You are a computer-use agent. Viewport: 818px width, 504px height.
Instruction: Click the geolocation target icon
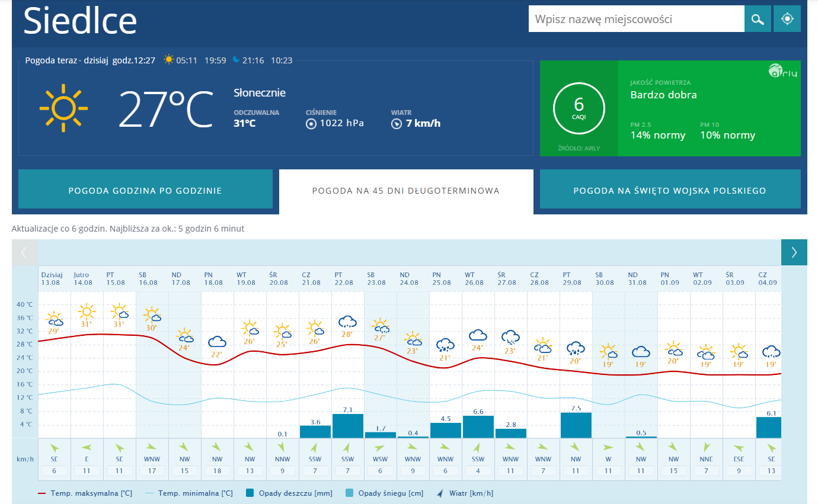pos(787,19)
